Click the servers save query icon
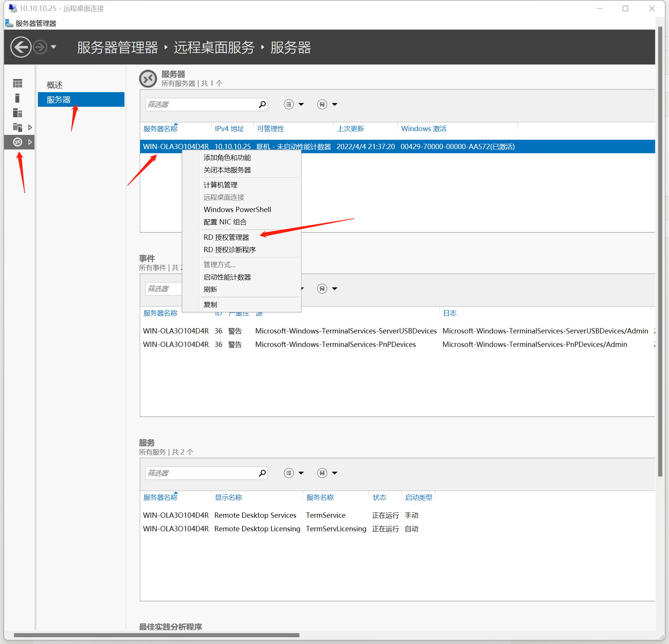The image size is (669, 644). 322,105
